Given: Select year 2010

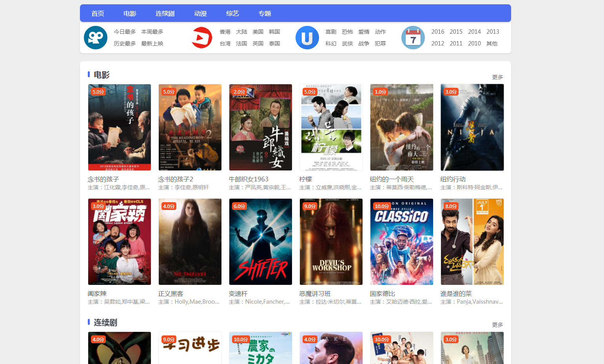Looking at the screenshot, I should [474, 43].
